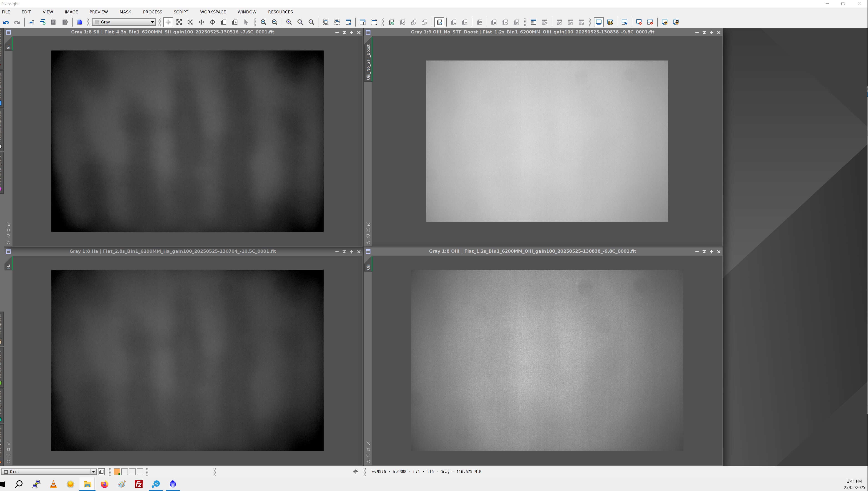Image resolution: width=868 pixels, height=491 pixels.
Task: Toggle the preview button beside view selector
Action: [x=101, y=471]
